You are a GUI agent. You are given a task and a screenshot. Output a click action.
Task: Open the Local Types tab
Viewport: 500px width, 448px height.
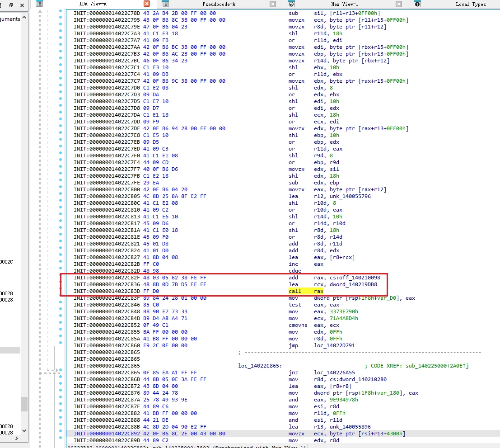471,4
